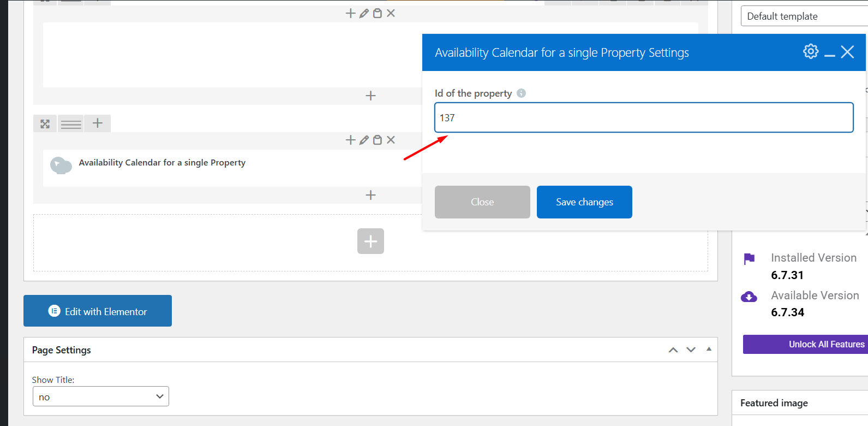The height and width of the screenshot is (426, 868).
Task: Move Page Settings panel down with the chevron
Action: (x=691, y=350)
